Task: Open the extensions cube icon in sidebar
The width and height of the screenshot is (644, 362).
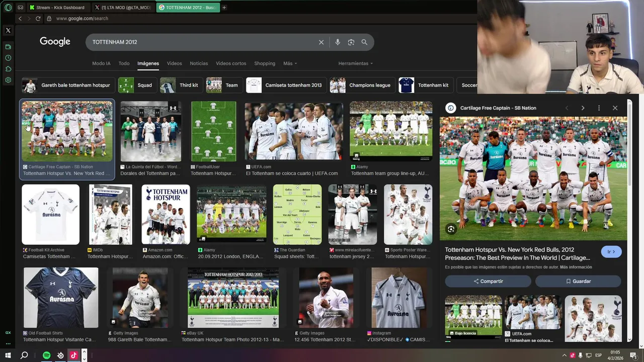Action: point(8,69)
